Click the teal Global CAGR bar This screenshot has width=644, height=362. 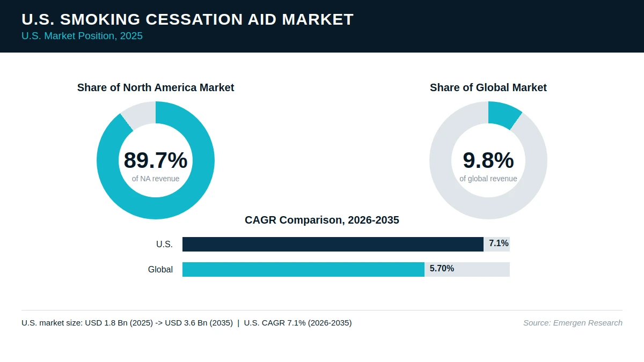tap(303, 269)
